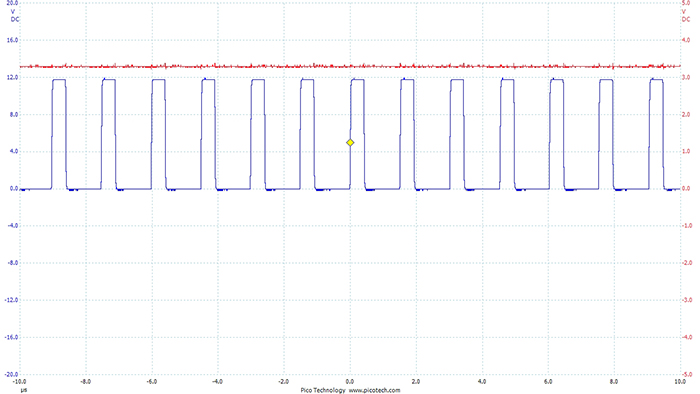Viewport: 700px width, 394px height.
Task: Click the time axis "-10.0" label
Action: [19, 382]
